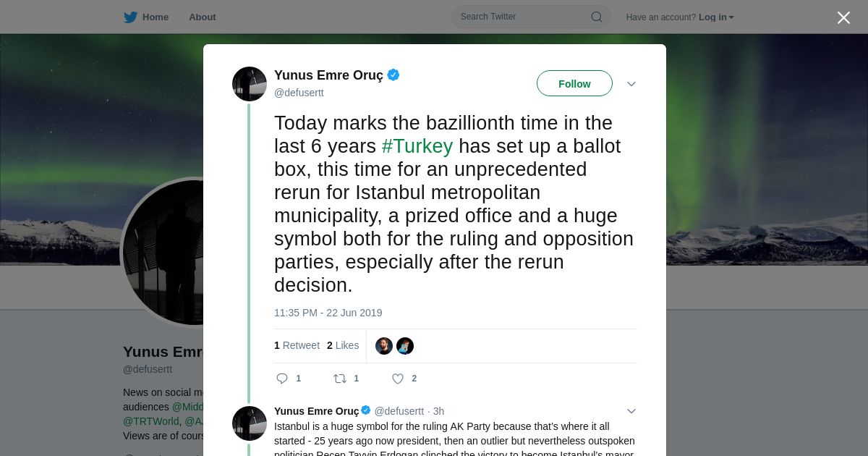Click the Twitter bird Home icon

130,17
